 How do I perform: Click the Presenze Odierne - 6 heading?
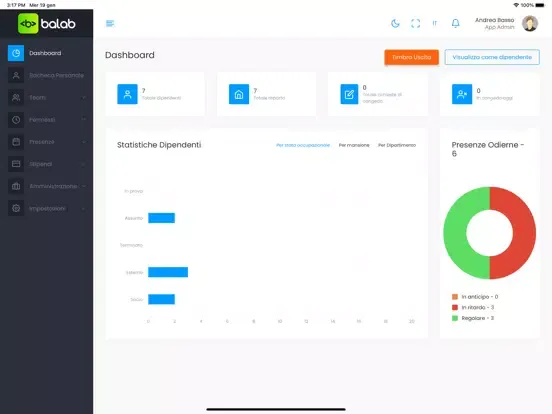coord(488,149)
